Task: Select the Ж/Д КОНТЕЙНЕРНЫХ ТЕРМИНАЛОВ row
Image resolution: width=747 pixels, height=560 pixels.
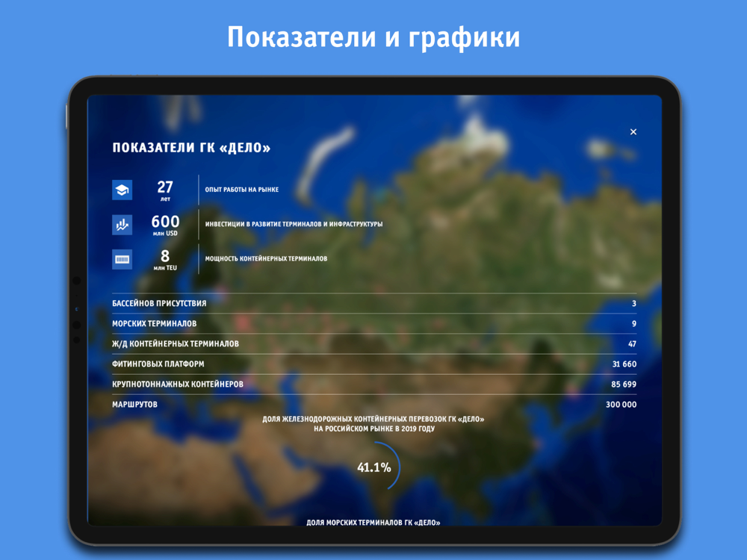Action: [374, 343]
